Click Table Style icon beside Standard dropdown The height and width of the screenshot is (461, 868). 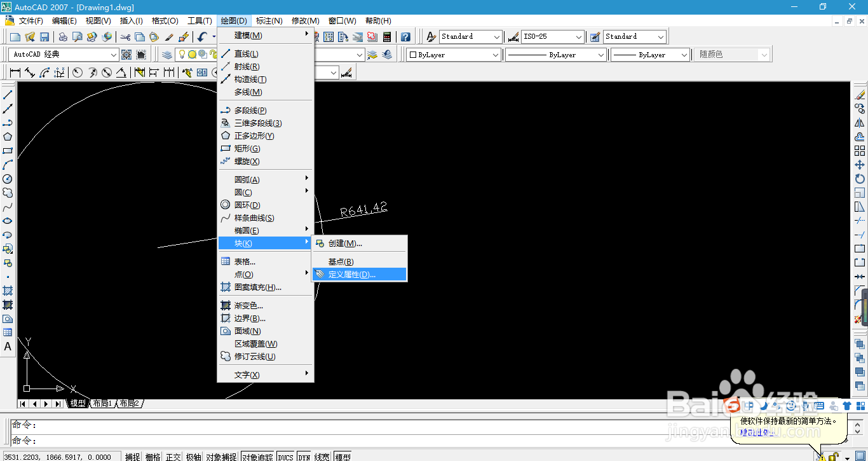tap(595, 37)
